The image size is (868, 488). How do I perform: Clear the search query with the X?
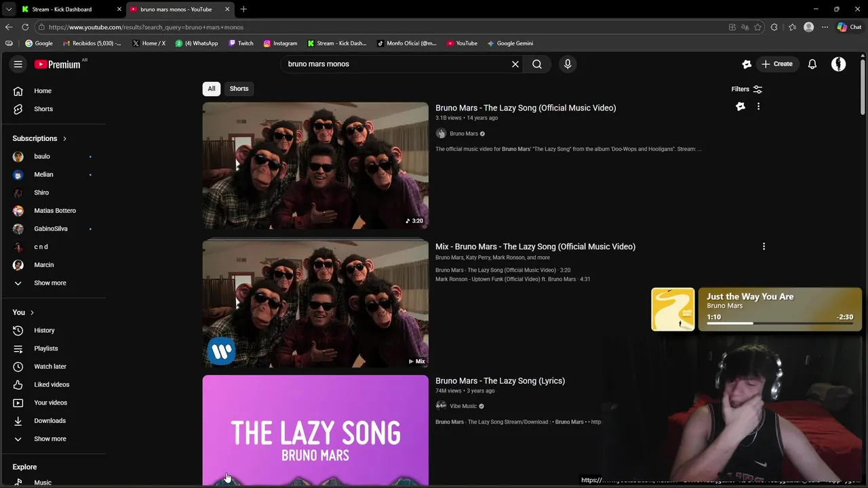515,64
